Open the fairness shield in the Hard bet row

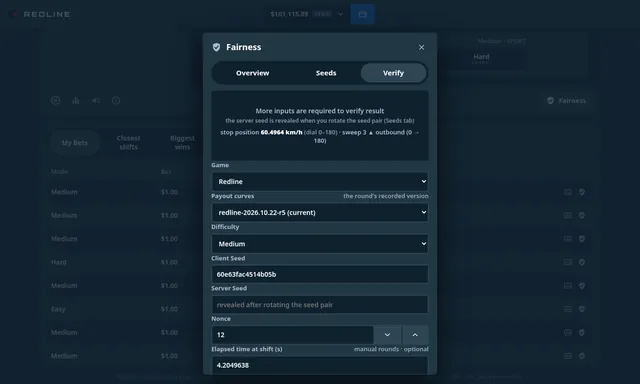(x=582, y=262)
